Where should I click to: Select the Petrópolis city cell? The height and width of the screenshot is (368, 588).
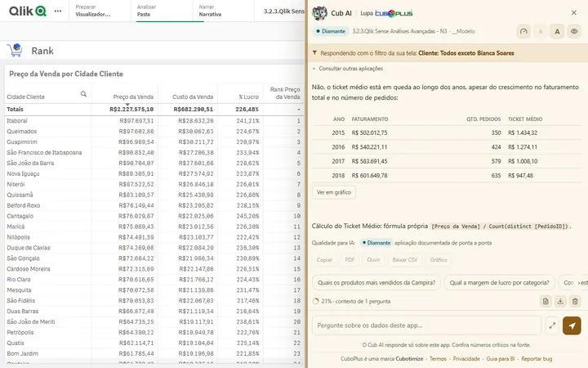[x=20, y=332]
